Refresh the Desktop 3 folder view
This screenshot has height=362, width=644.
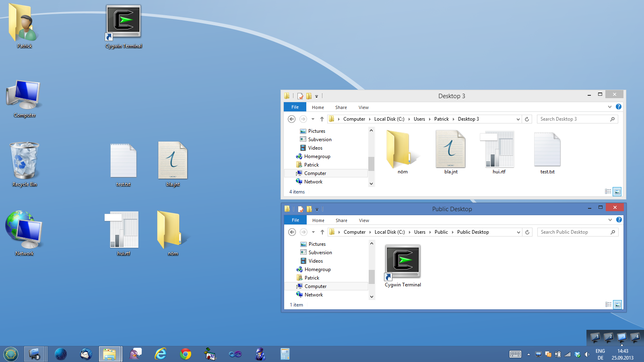pyautogui.click(x=527, y=119)
